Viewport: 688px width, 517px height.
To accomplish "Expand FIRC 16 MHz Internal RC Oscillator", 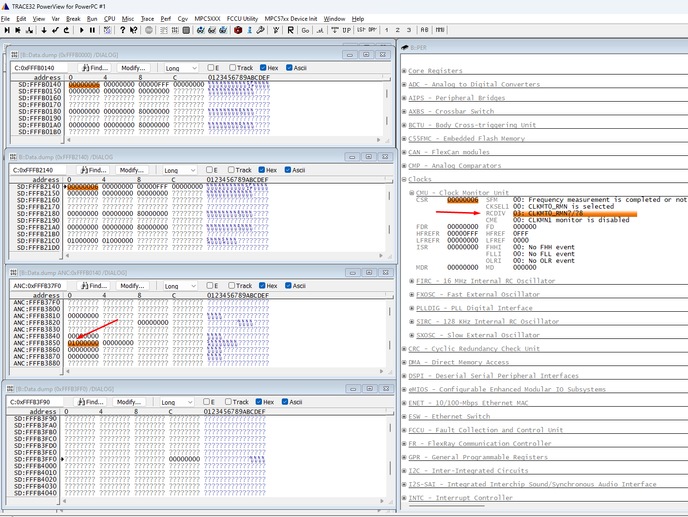I will 412,281.
